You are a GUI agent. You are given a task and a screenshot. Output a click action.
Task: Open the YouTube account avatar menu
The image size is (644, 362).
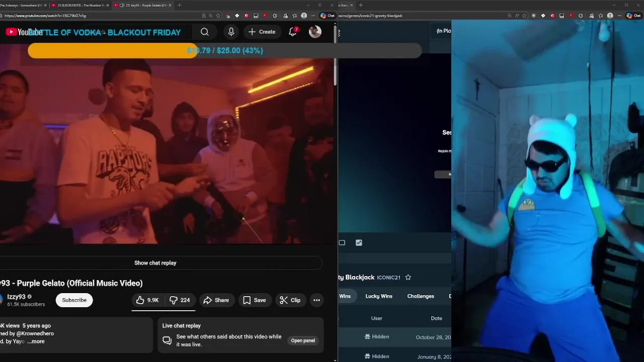tap(315, 32)
